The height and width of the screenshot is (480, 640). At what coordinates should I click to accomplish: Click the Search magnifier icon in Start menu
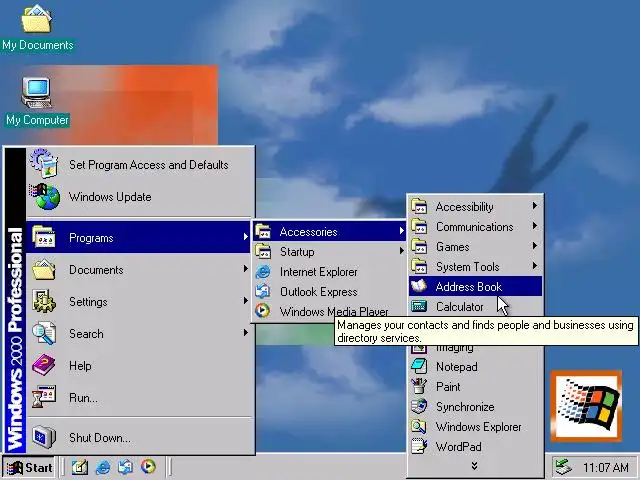point(44,333)
